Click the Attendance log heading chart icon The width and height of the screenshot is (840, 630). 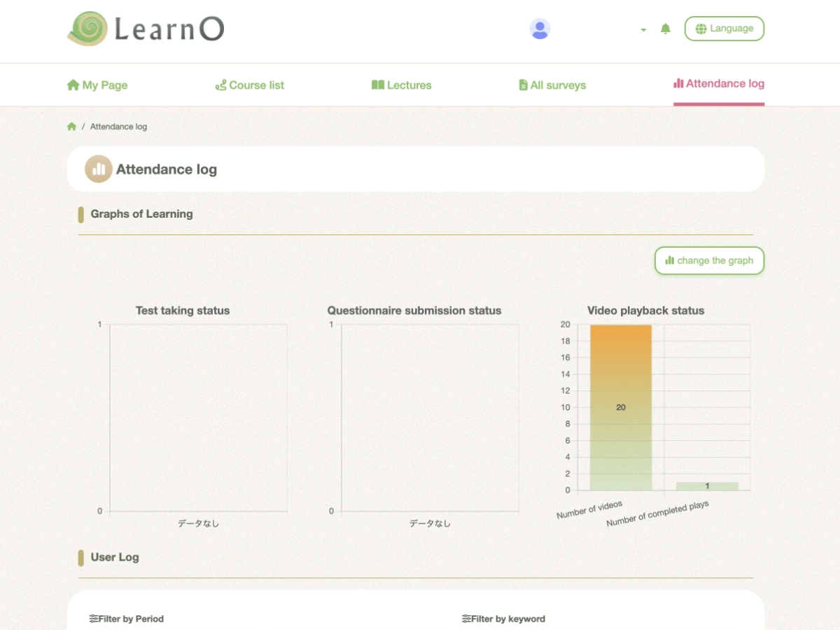click(99, 169)
